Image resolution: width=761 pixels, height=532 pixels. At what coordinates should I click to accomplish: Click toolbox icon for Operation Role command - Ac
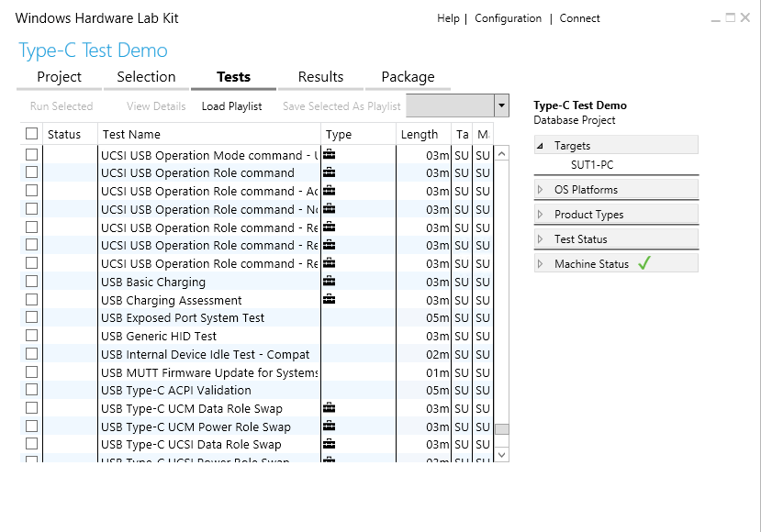pos(329,191)
